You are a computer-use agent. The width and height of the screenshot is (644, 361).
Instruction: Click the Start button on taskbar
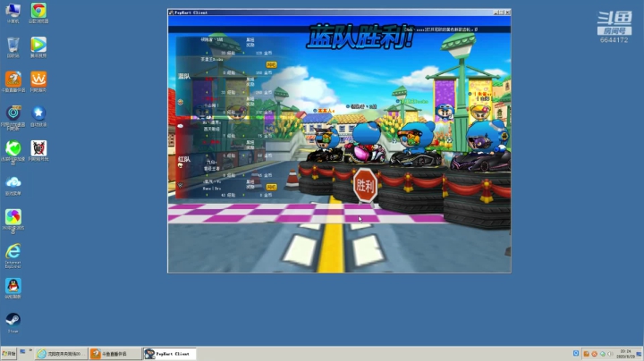point(9,353)
